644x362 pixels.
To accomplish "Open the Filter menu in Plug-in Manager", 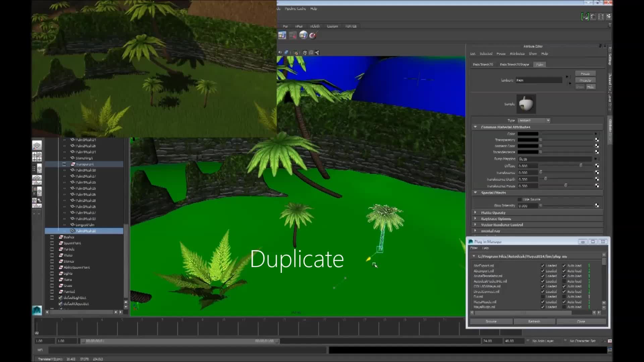I will pyautogui.click(x=473, y=248).
